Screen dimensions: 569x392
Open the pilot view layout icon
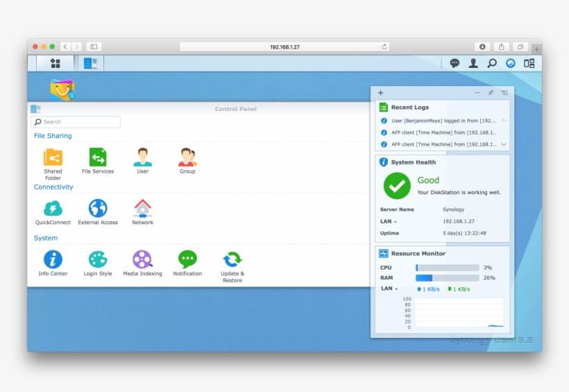pos(529,64)
